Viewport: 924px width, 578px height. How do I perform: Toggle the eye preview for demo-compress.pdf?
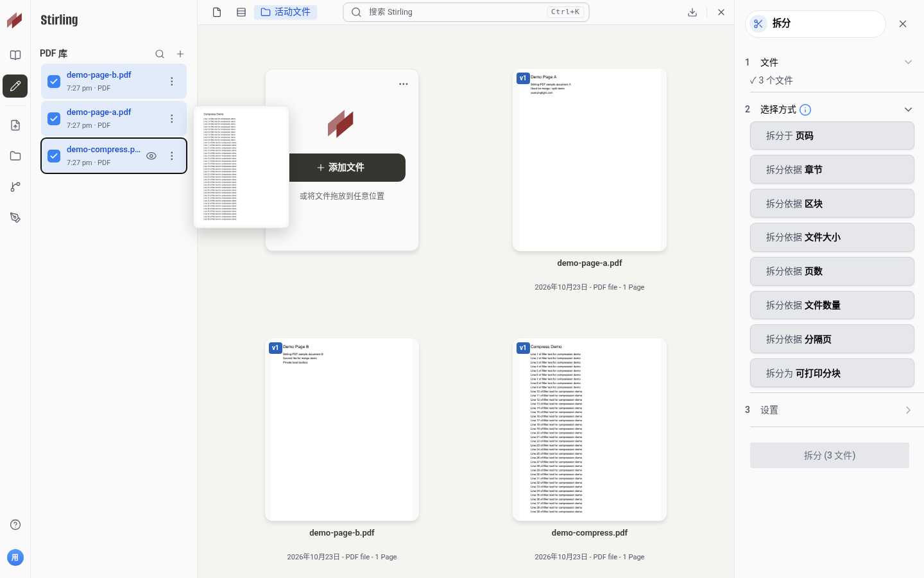pyautogui.click(x=151, y=156)
